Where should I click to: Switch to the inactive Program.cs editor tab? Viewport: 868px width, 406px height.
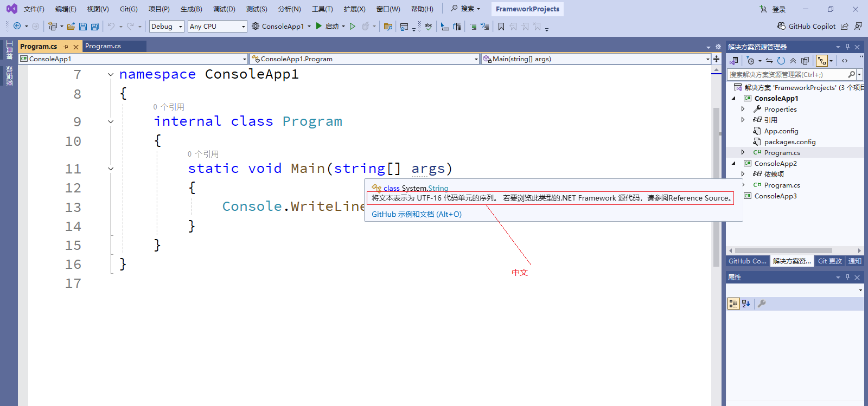pyautogui.click(x=103, y=47)
